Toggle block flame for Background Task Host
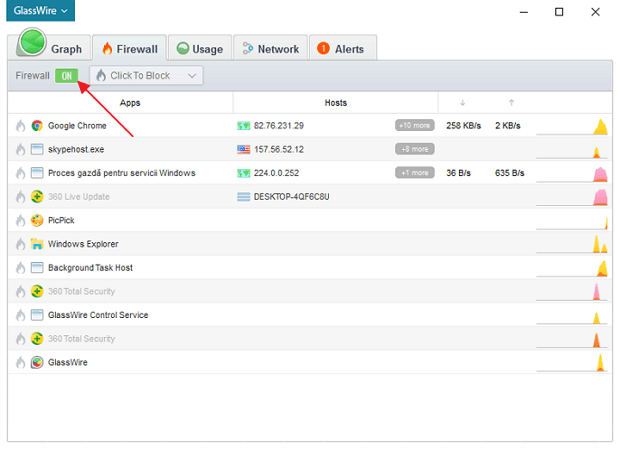620x449 pixels. [x=21, y=268]
